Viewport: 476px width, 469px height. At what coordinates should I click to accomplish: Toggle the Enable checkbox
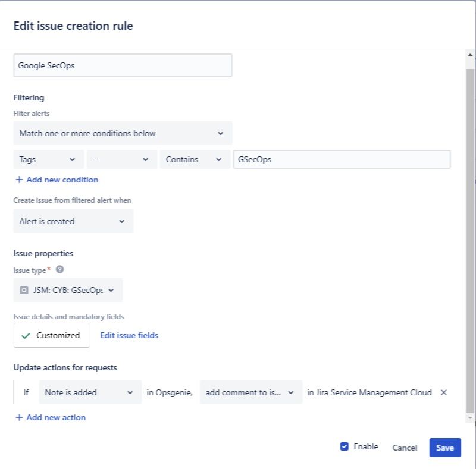pos(345,446)
